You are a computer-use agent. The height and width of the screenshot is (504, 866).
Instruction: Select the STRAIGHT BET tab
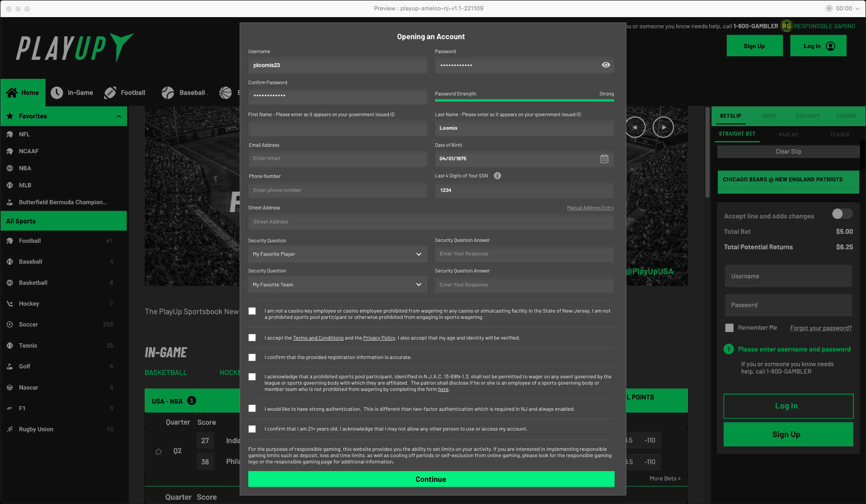pos(737,134)
